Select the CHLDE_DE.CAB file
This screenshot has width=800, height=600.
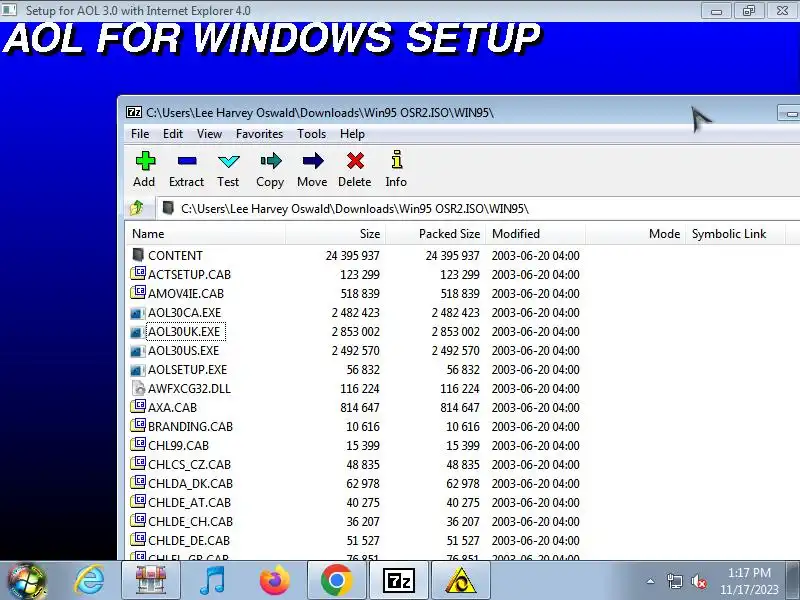[x=189, y=540]
